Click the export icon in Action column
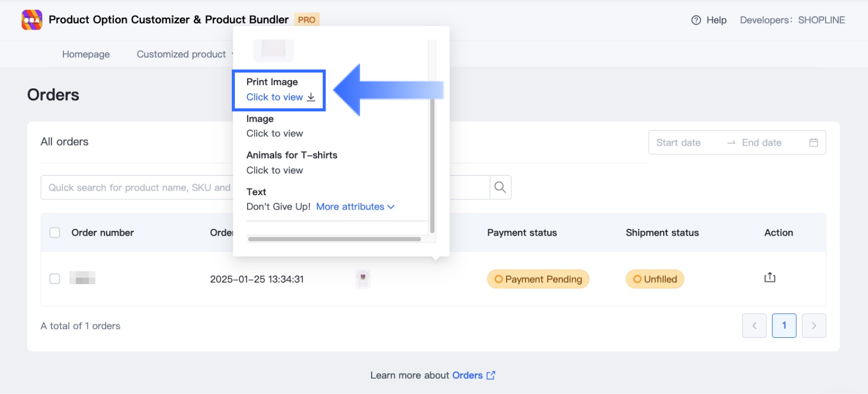The width and height of the screenshot is (868, 394). [769, 277]
